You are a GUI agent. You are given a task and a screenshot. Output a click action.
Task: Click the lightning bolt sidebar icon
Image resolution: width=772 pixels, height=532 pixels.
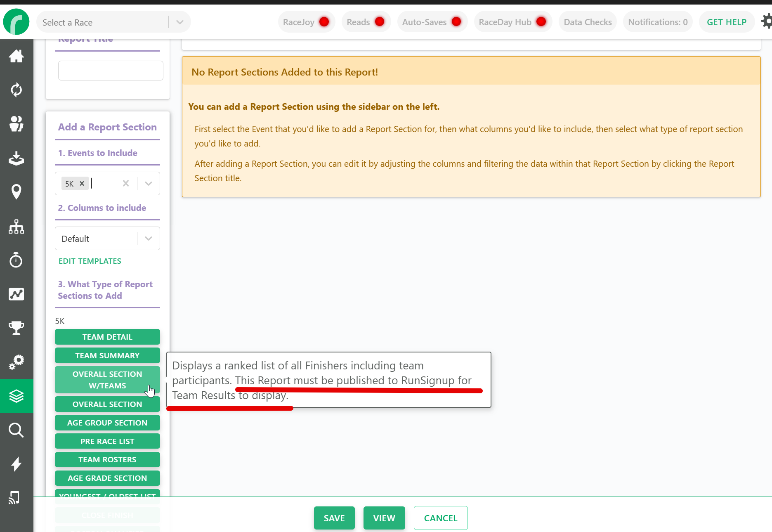17,464
